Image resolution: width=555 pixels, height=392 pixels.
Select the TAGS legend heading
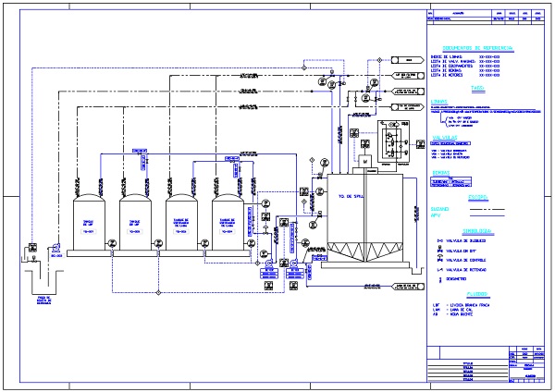click(477, 89)
